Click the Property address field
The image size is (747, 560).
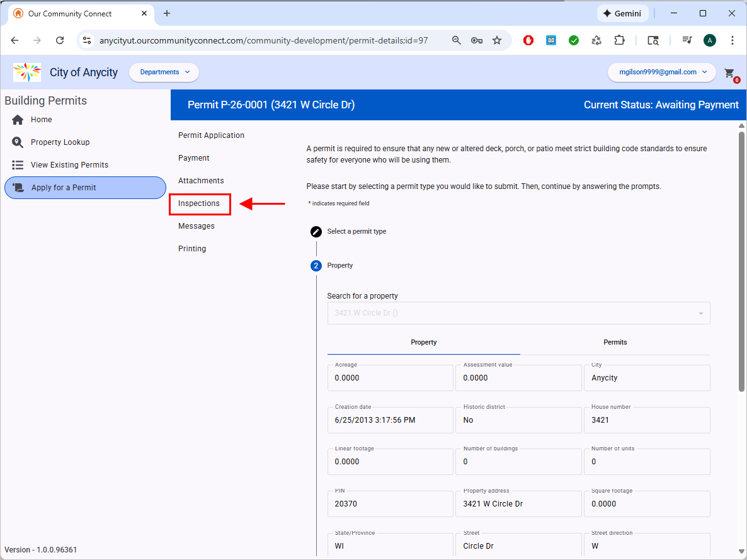[518, 504]
